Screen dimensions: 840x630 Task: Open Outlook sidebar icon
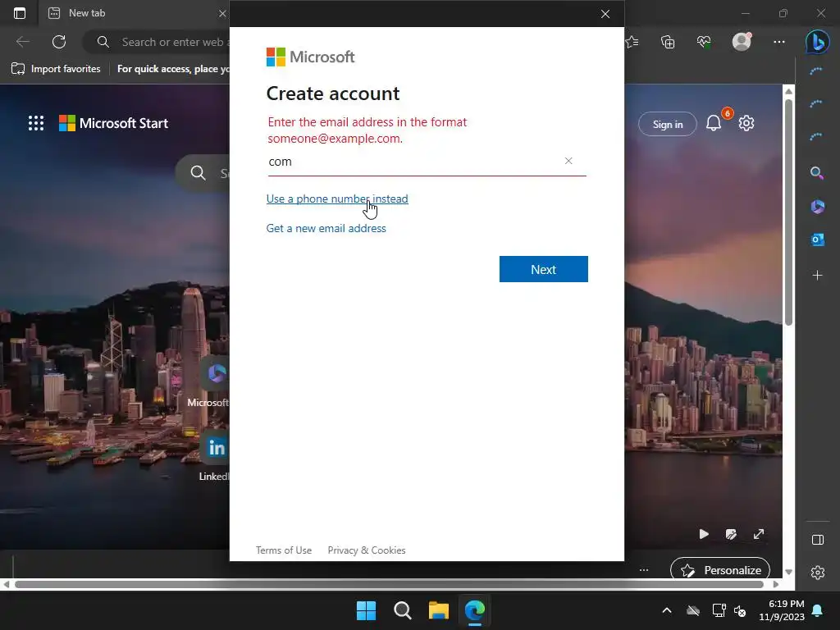pyautogui.click(x=817, y=240)
